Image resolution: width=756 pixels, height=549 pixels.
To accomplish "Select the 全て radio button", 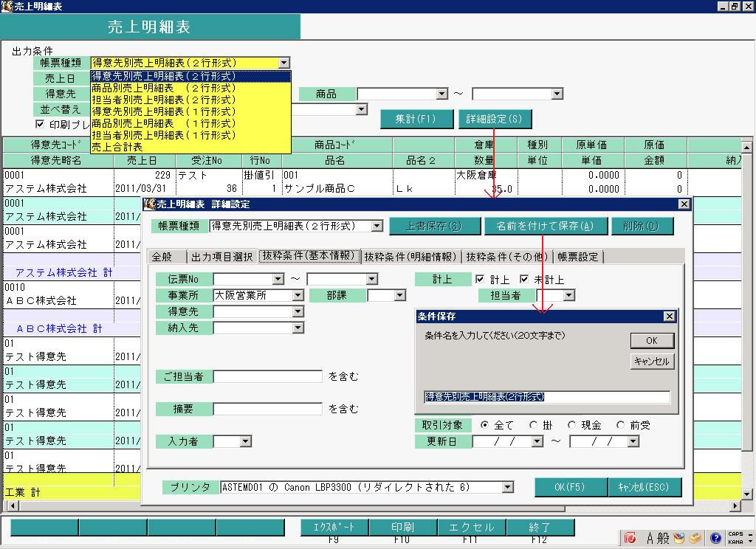I will (x=484, y=424).
